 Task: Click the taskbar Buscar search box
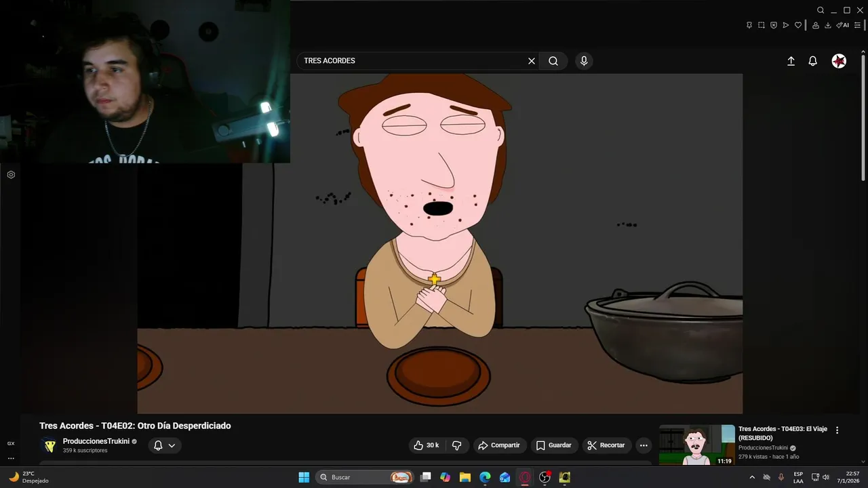coord(365,477)
